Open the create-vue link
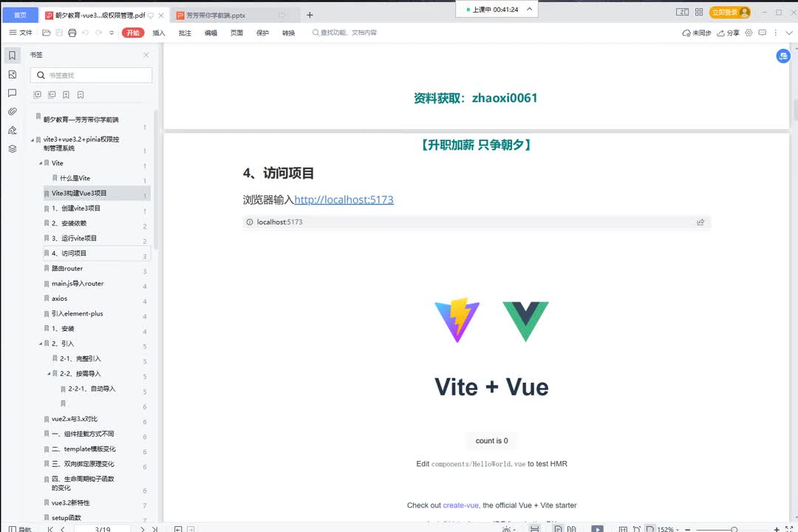This screenshot has width=798, height=532. (x=460, y=505)
